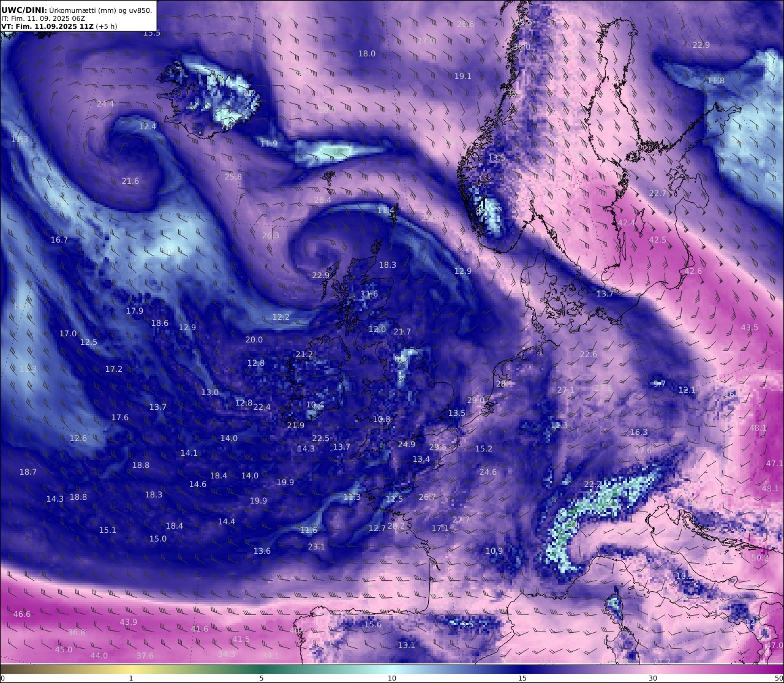Click the 15.2 value label
Viewport: 784px width, 683px height.
pyautogui.click(x=484, y=448)
